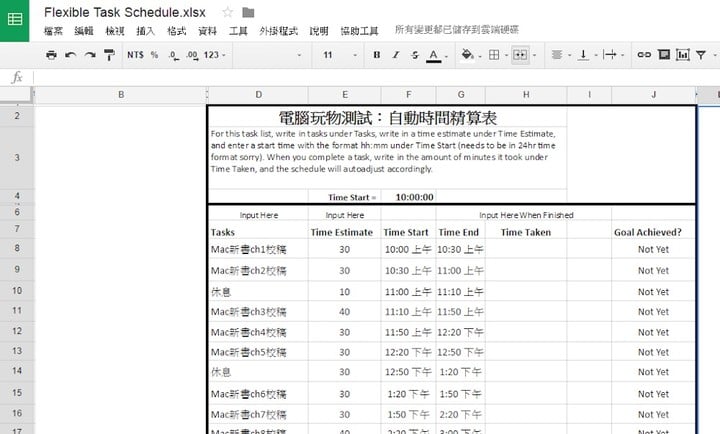Select the time estimate 40 in row 11
720x434 pixels.
[x=344, y=312]
